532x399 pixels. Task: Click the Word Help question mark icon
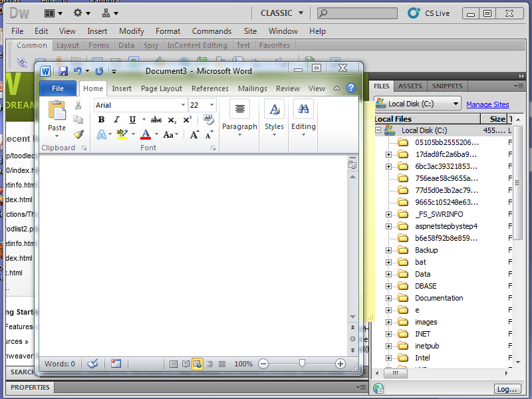point(350,88)
